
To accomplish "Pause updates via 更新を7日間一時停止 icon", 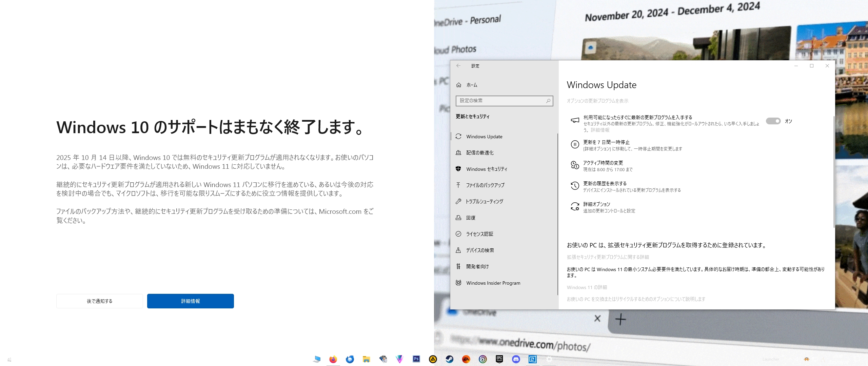I will (575, 145).
